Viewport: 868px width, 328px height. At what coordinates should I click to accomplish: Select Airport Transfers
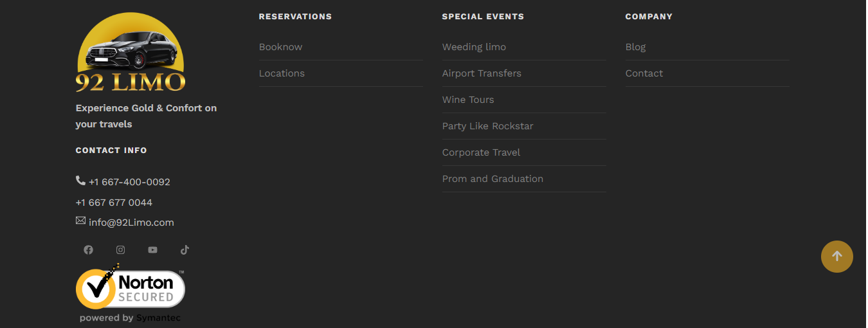(x=482, y=73)
